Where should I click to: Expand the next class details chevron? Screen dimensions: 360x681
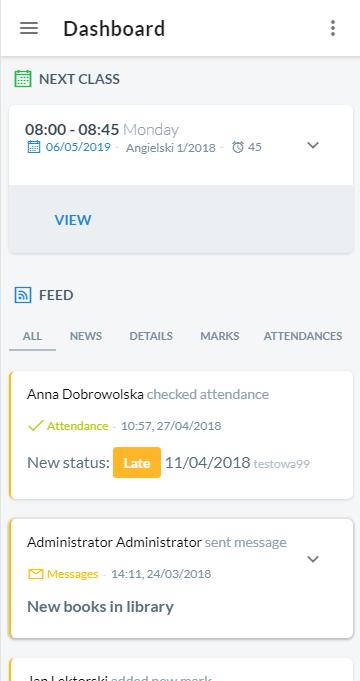[x=313, y=145]
